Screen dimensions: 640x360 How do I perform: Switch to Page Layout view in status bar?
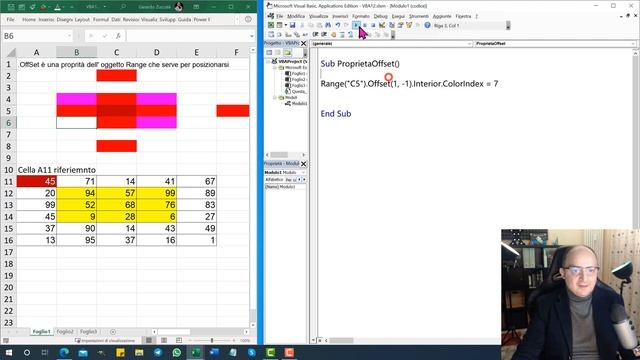[x=164, y=340]
